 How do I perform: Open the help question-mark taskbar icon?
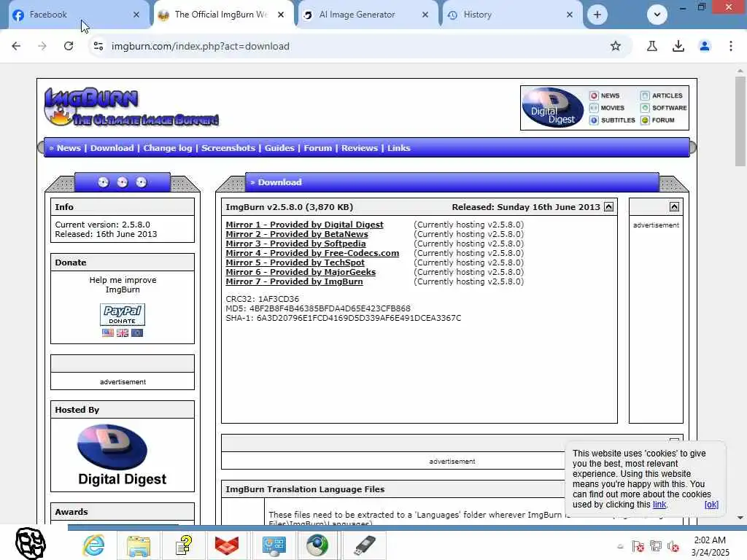[184, 545]
